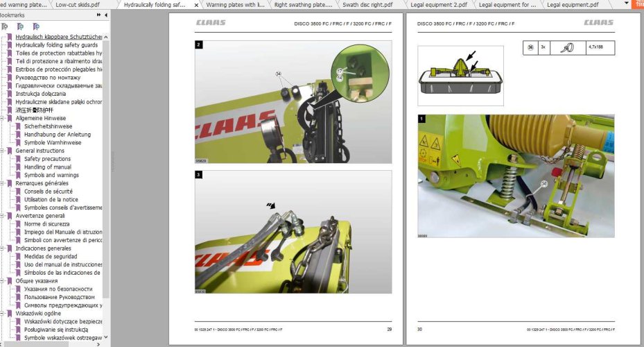Collapse the Bookmarks panel with left arrow
The image size is (644, 347).
[x=106, y=15]
